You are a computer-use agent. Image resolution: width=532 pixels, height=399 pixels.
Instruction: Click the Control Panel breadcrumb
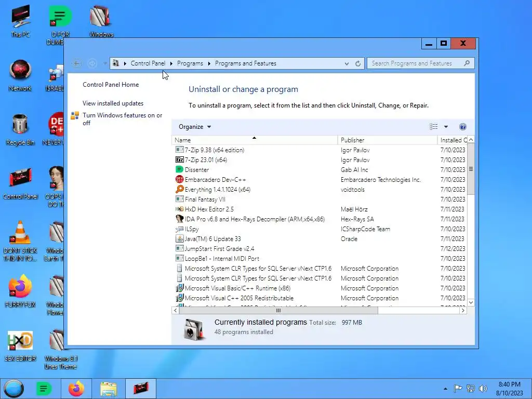point(148,63)
